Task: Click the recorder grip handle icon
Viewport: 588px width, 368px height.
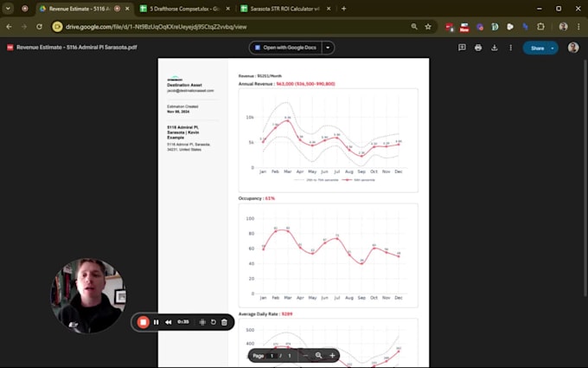Action: pyautogui.click(x=202, y=322)
